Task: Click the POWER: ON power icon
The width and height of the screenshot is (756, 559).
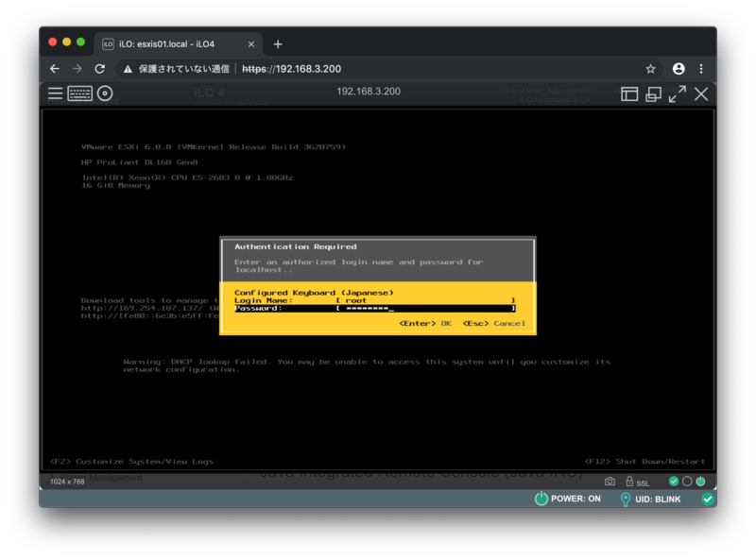Action: [541, 499]
